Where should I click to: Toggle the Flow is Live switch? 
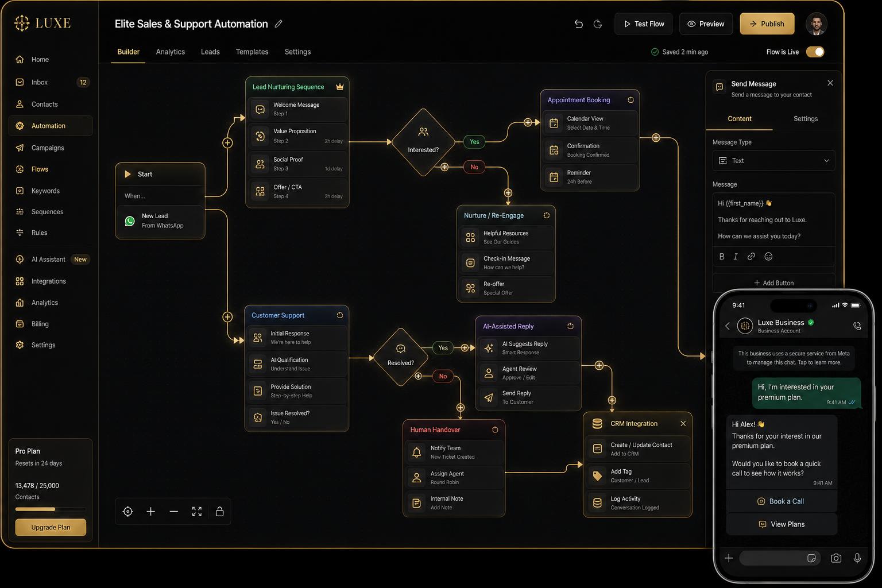[815, 52]
